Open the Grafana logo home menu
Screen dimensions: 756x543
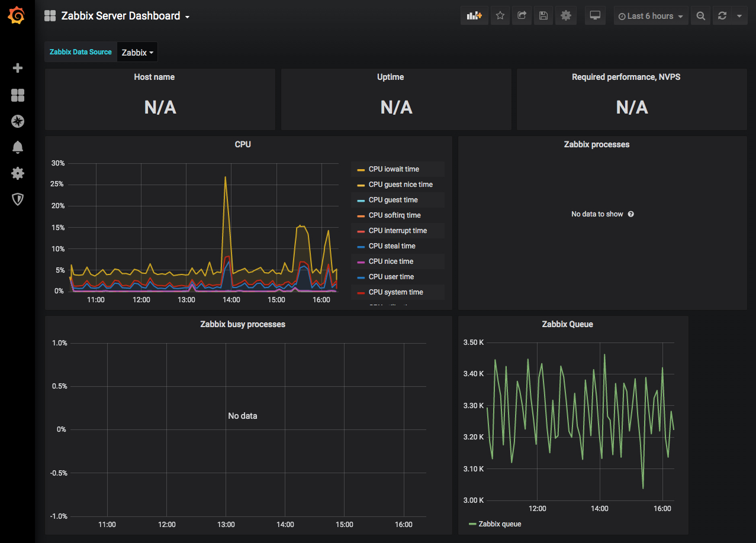(x=17, y=16)
